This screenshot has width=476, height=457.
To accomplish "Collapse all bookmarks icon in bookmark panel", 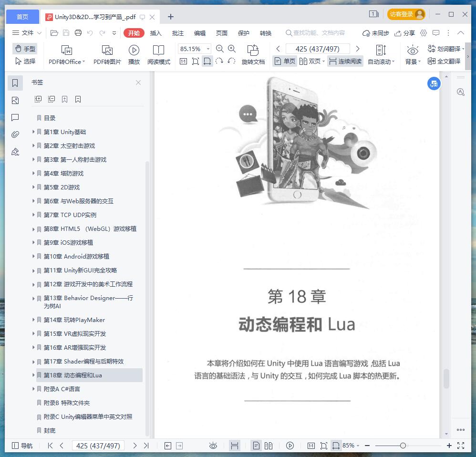I will coord(52,99).
